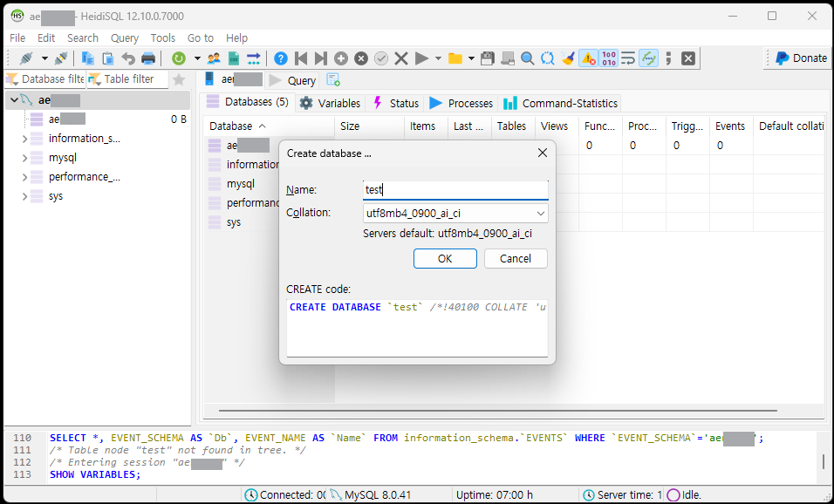Screen dimensions: 834x504
Task: Open the Refresh dropdown arrow
Action: [x=197, y=58]
